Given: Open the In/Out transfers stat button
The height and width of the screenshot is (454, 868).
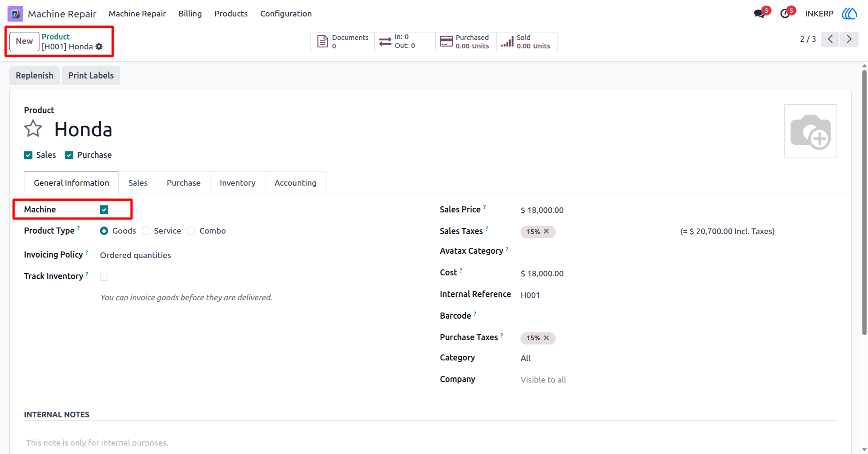Looking at the screenshot, I should (405, 41).
